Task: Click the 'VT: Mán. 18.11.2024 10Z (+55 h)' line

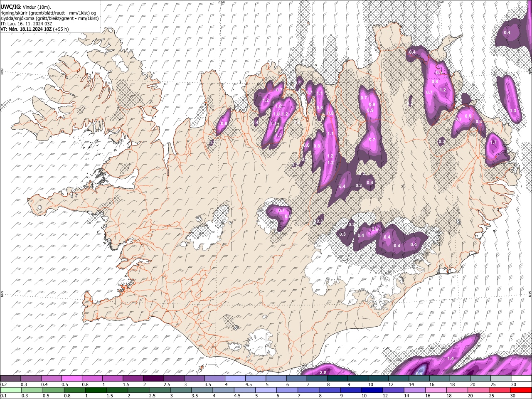Action: (x=35, y=29)
